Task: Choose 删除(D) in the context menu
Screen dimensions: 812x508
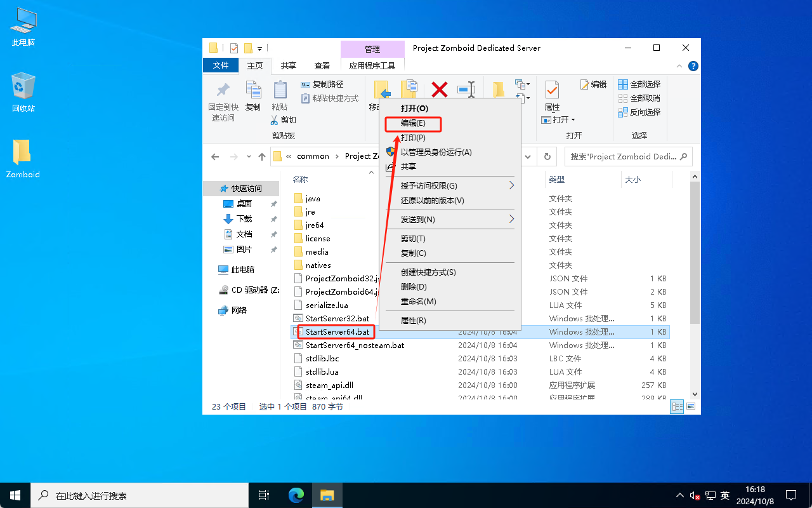Action: point(450,286)
